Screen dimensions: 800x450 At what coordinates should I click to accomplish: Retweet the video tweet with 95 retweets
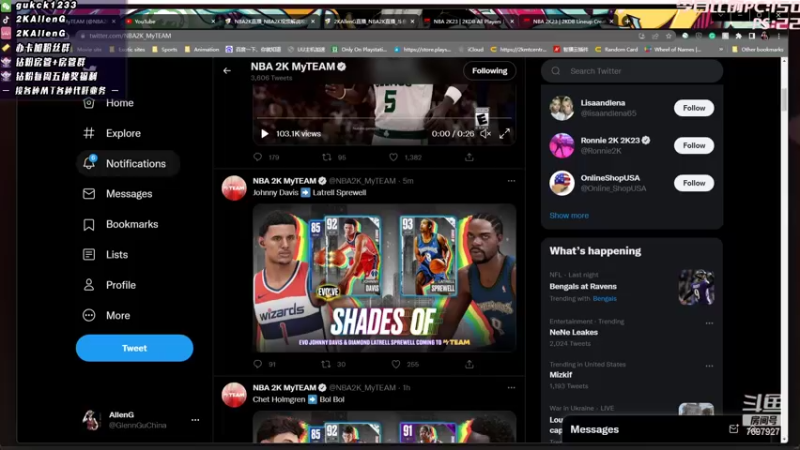(327, 157)
